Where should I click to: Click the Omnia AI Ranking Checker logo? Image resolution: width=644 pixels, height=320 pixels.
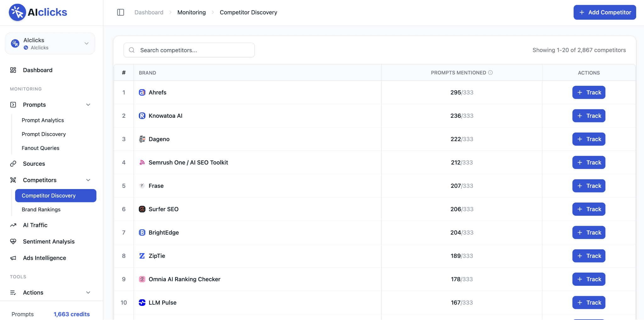point(142,279)
